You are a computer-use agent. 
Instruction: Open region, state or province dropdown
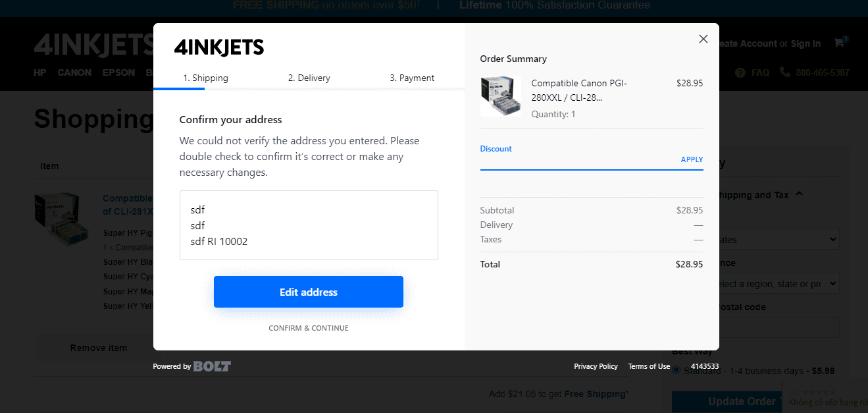pyautogui.click(x=779, y=284)
